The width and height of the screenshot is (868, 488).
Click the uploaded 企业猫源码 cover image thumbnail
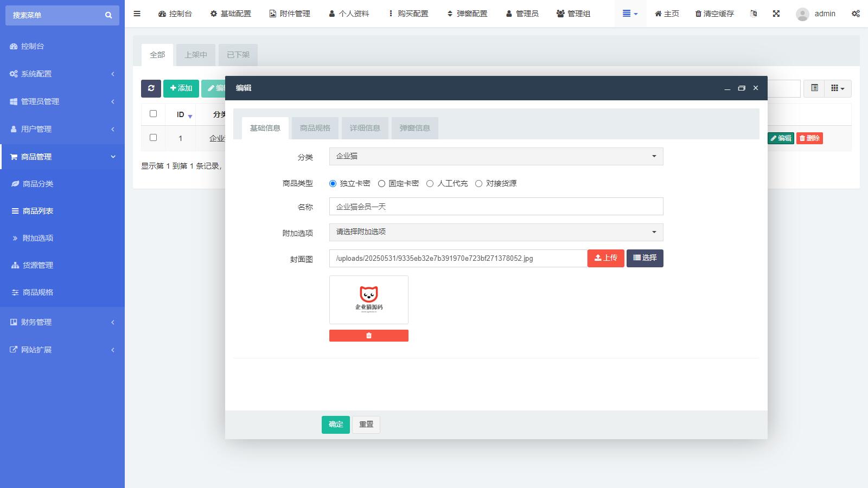tap(368, 300)
